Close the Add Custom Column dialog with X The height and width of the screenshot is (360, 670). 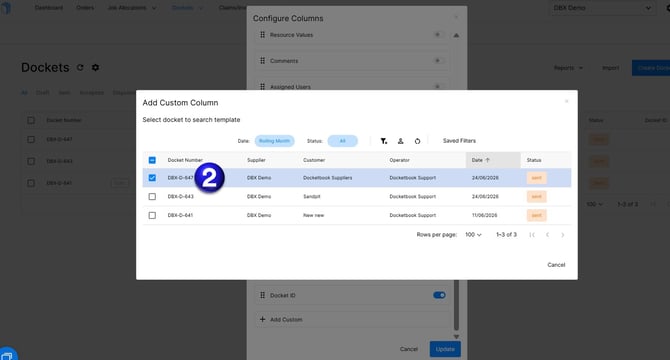pyautogui.click(x=567, y=101)
